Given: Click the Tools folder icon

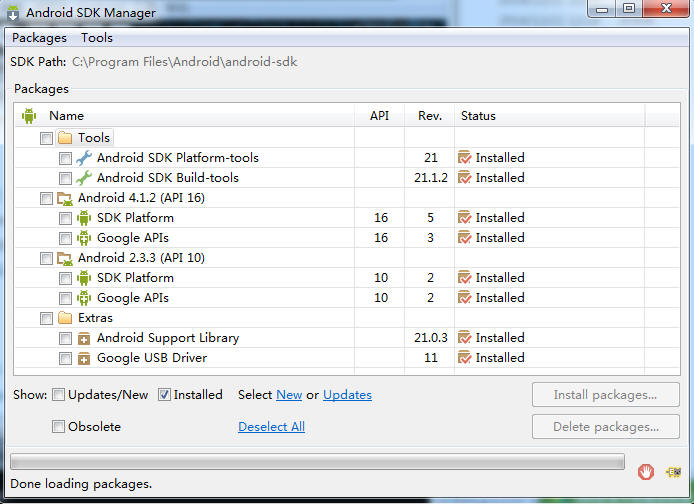Looking at the screenshot, I should (x=65, y=138).
